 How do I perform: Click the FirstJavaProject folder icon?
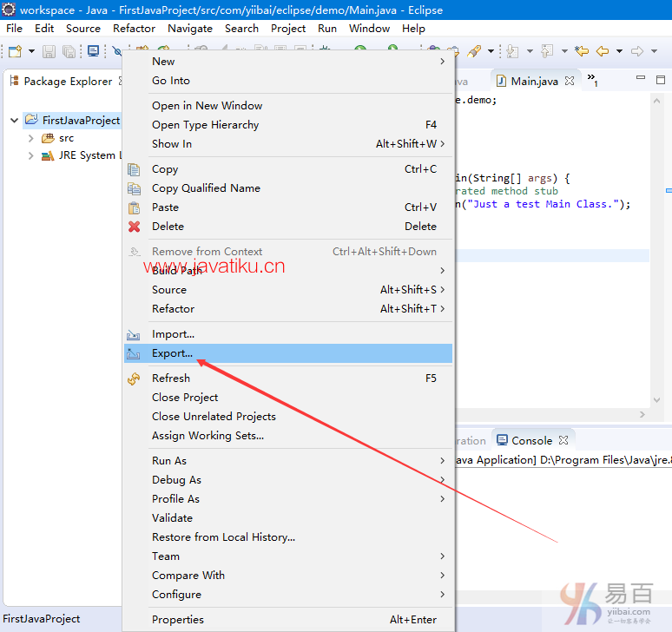point(31,120)
